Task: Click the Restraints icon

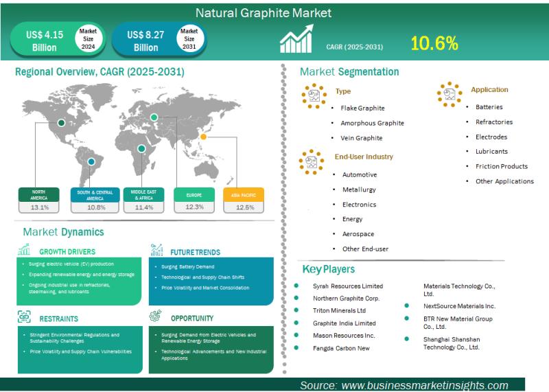Action: point(23,317)
